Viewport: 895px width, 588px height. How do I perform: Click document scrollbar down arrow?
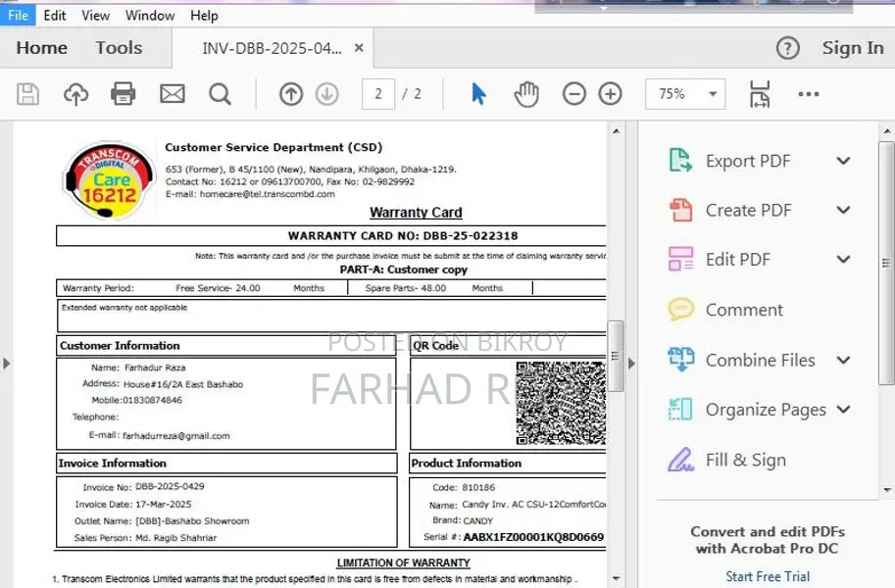coord(616,578)
